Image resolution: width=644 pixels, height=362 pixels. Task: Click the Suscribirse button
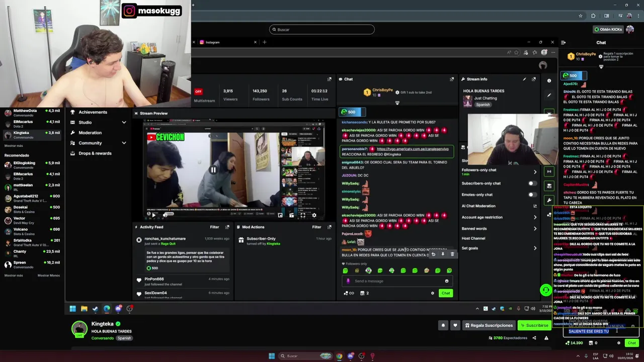tap(534, 325)
